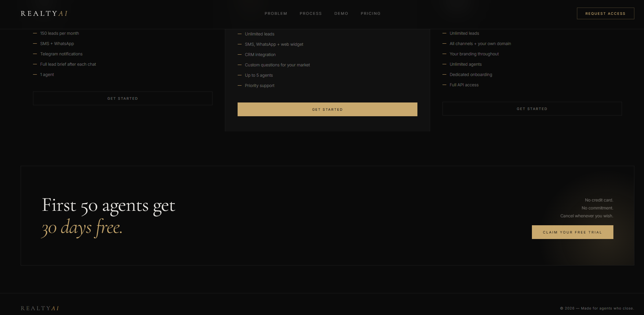This screenshot has width=644, height=315.
Task: Select the DEMO navigation item
Action: click(x=341, y=13)
